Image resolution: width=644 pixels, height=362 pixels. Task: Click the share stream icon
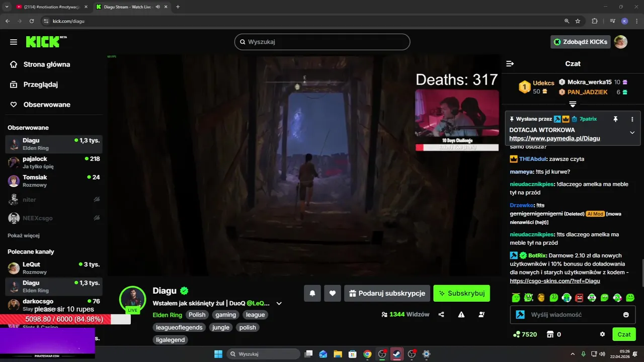click(441, 314)
